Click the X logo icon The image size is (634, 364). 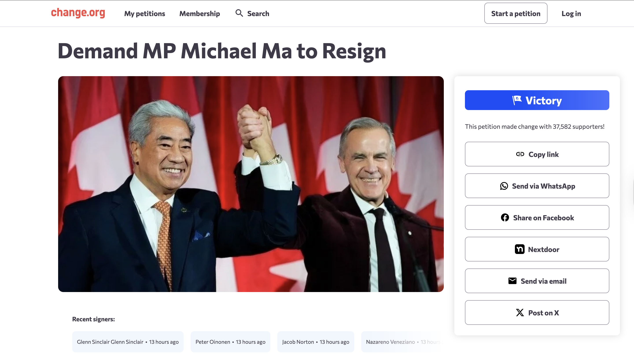tap(520, 313)
